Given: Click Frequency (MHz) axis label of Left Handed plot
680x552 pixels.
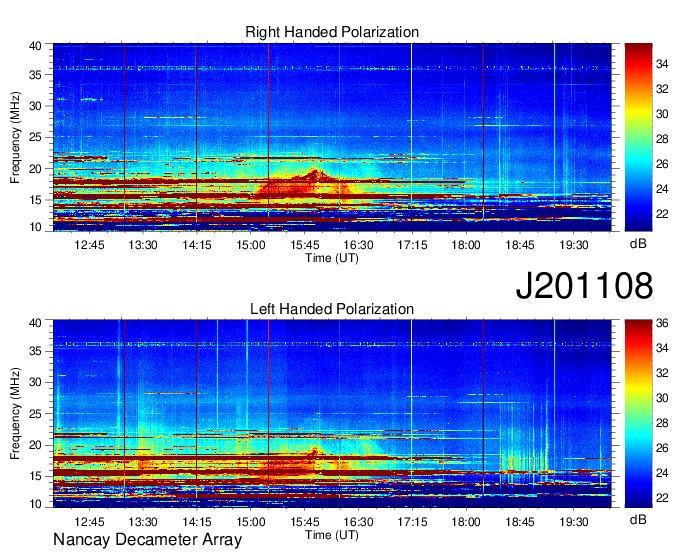Looking at the screenshot, I should pyautogui.click(x=15, y=414).
